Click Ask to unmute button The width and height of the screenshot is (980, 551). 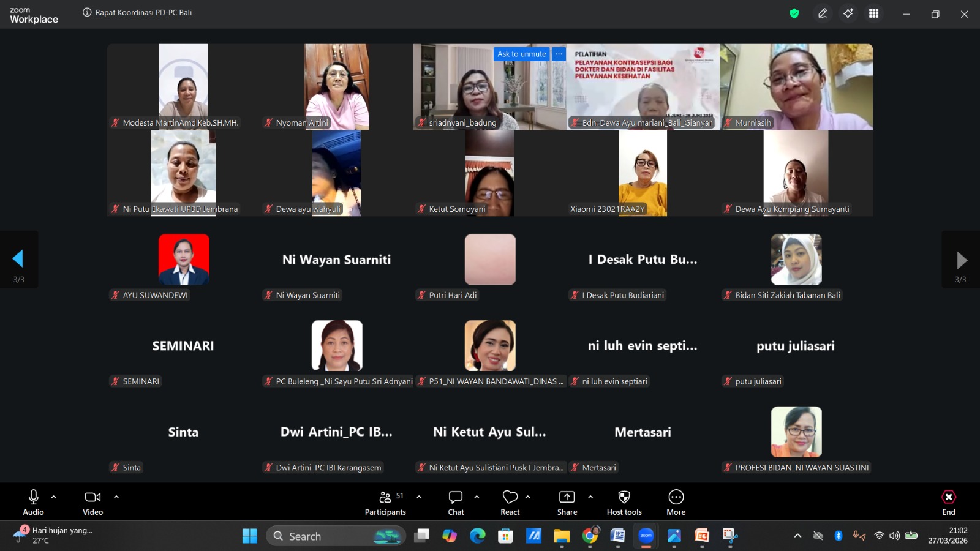[521, 54]
